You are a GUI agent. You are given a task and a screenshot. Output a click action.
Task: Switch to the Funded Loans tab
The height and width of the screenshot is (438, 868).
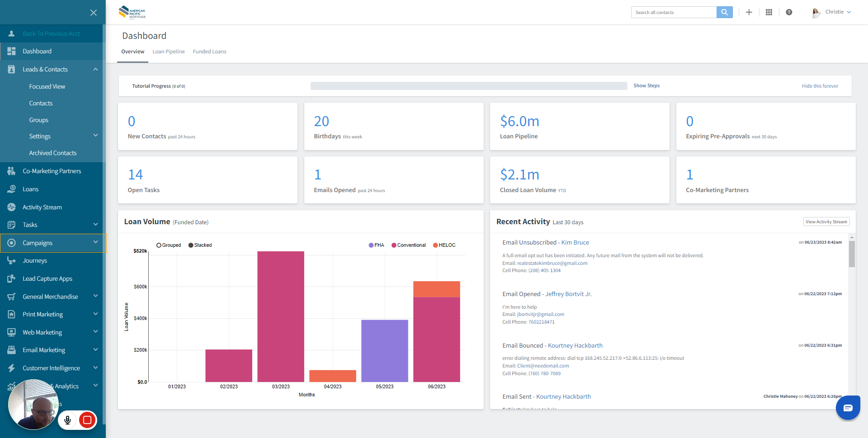209,52
